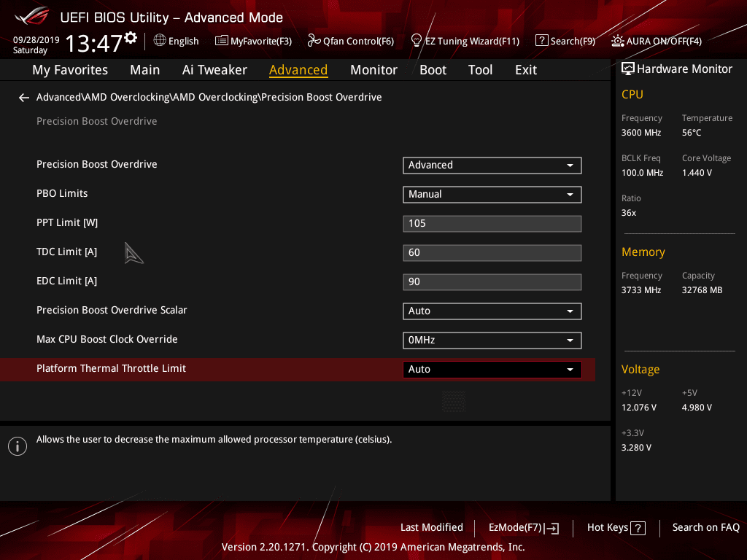Open the Exit tab
The image size is (747, 560).
[x=526, y=70]
